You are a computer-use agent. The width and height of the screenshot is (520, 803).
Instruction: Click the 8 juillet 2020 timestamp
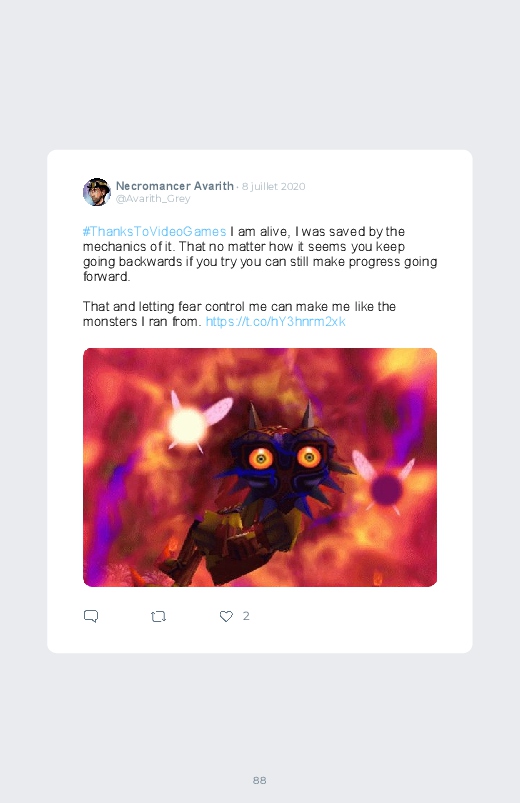[x=274, y=186]
